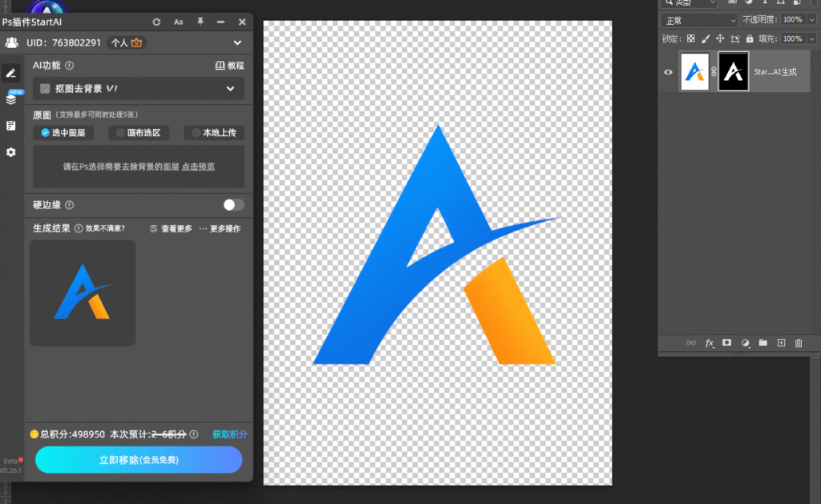Screen dimensions: 821x504
Task: Open the NEW layers stack sidebar icon
Action: point(11,99)
